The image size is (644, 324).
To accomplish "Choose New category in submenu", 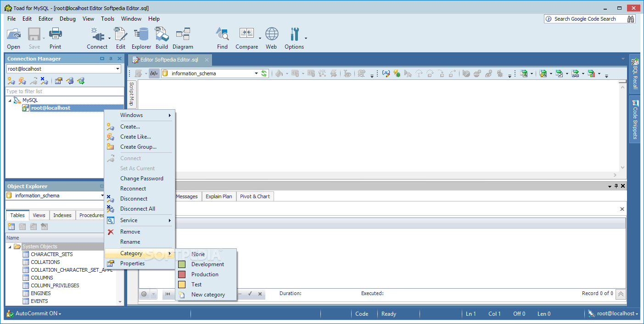I will click(206, 295).
